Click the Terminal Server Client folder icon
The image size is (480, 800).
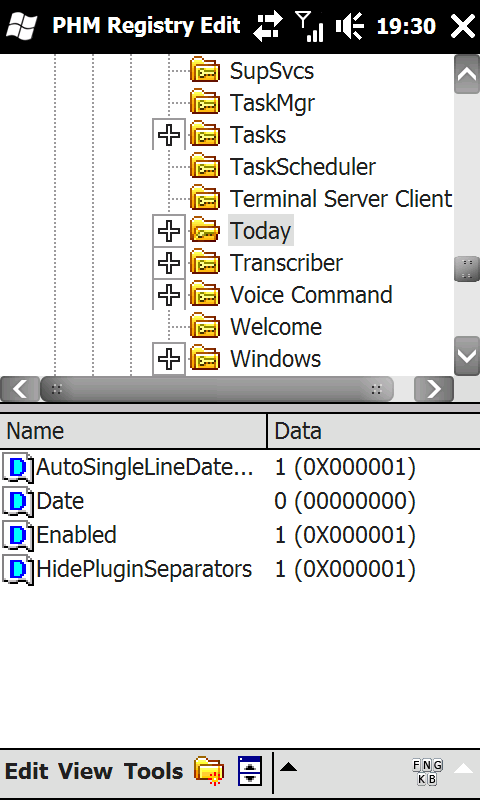pyautogui.click(x=205, y=199)
